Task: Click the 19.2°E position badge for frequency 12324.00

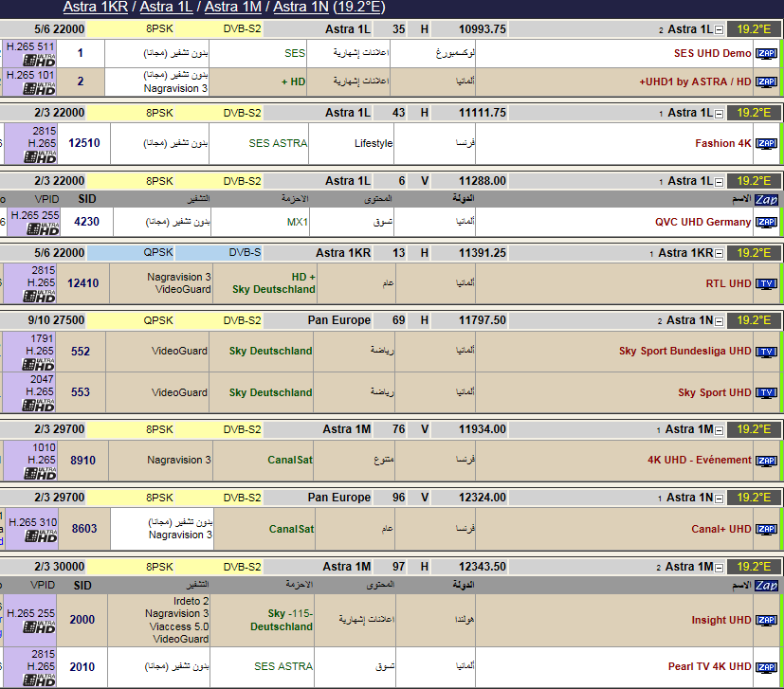Action: tap(754, 498)
